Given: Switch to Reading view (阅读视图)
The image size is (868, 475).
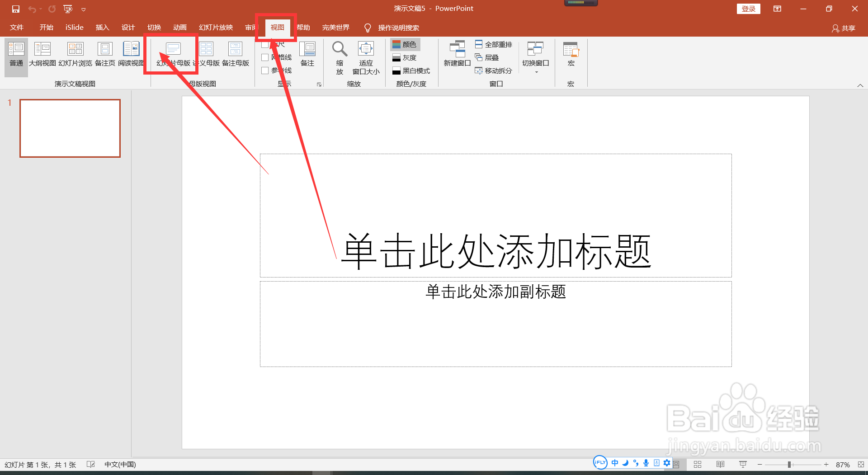Looking at the screenshot, I should (131, 55).
